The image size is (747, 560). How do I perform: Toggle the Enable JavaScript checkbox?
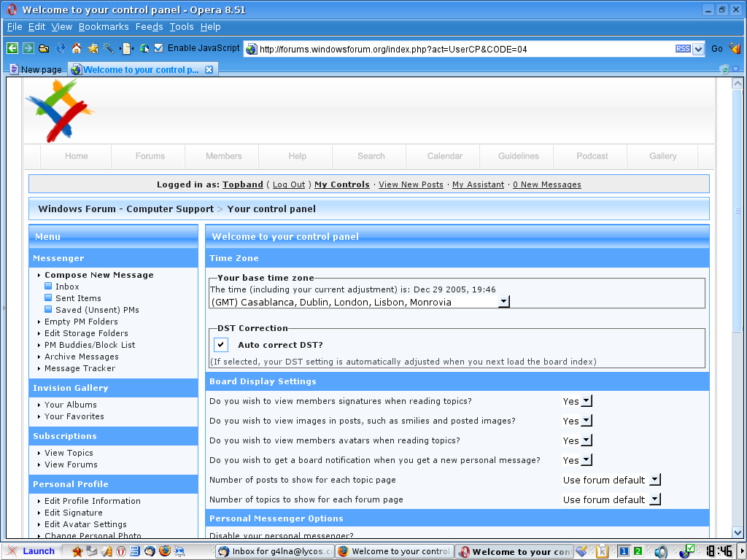click(158, 48)
